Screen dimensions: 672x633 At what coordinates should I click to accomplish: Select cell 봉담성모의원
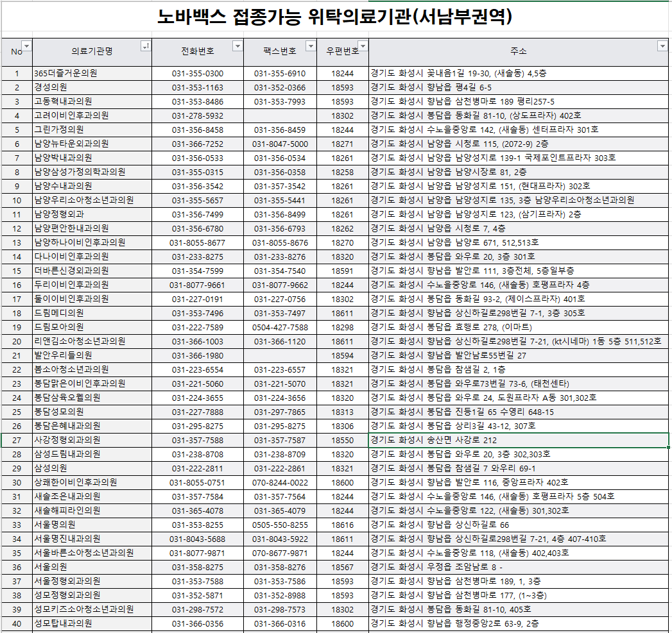click(92, 412)
